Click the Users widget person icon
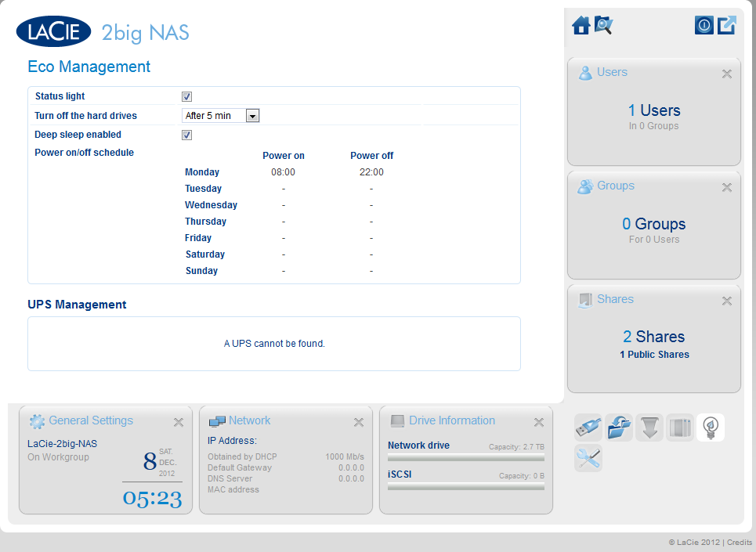 point(585,73)
